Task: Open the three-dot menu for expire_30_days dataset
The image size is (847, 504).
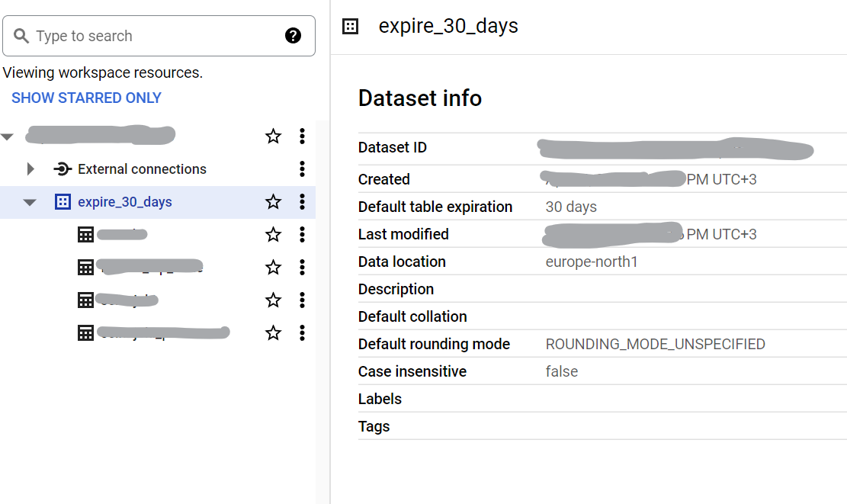Action: [x=302, y=202]
